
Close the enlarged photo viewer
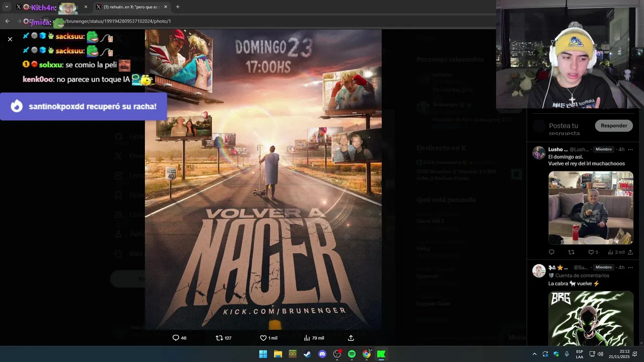(10, 39)
